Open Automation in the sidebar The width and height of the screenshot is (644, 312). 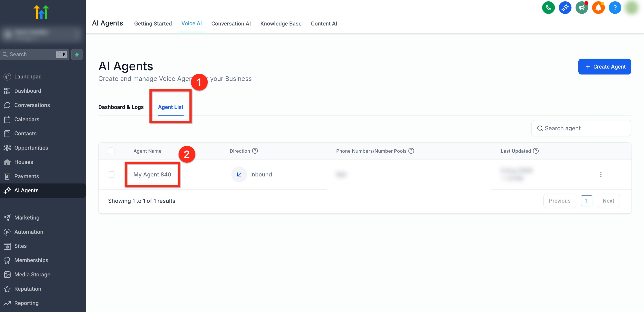tap(28, 232)
